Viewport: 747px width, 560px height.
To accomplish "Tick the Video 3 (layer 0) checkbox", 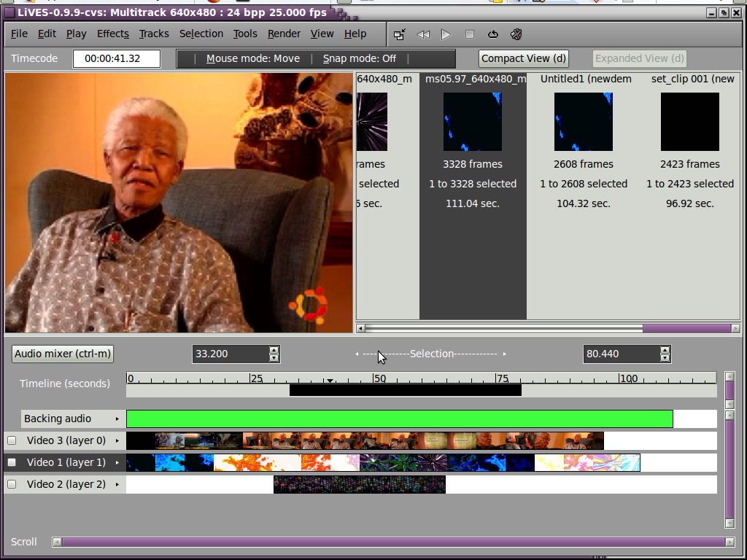I will (x=12, y=440).
